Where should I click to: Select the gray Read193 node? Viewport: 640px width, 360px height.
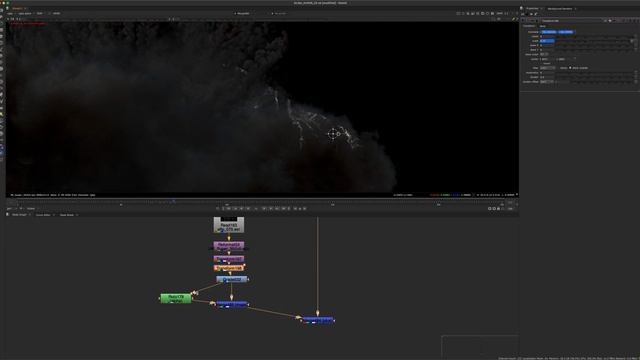tap(229, 225)
